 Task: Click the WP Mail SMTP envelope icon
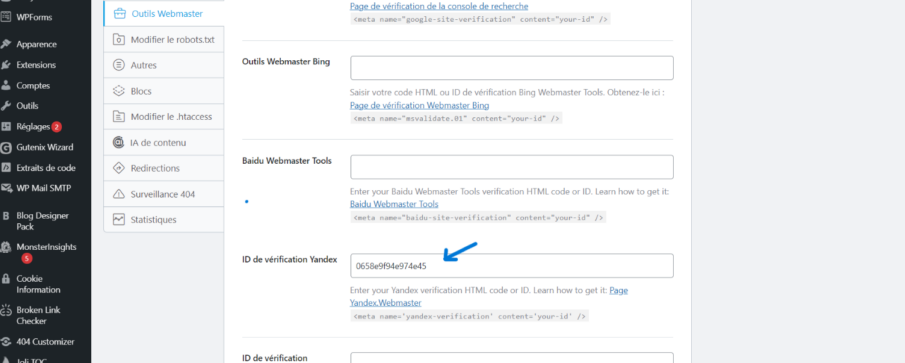(6, 188)
